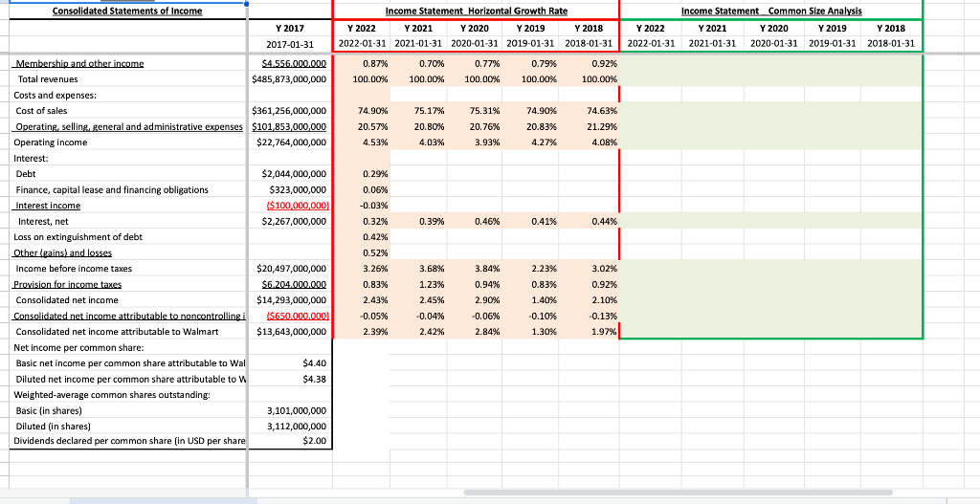980x504 pixels.
Task: Click the empty green Total revenues Y 2022 common size cell
Action: (651, 79)
